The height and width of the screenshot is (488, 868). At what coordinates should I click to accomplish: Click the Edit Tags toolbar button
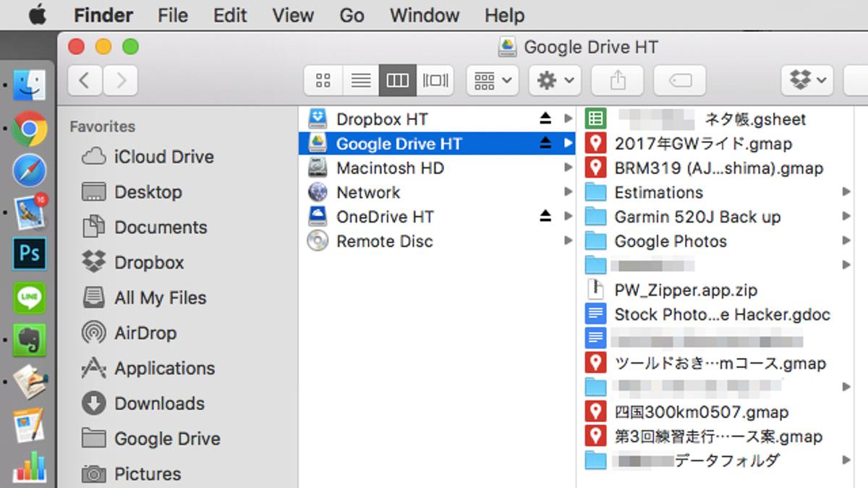[680, 80]
